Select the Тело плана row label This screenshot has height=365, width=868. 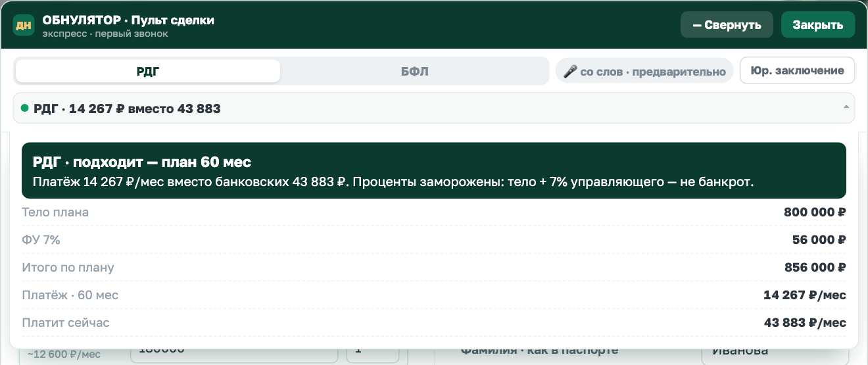(x=55, y=212)
